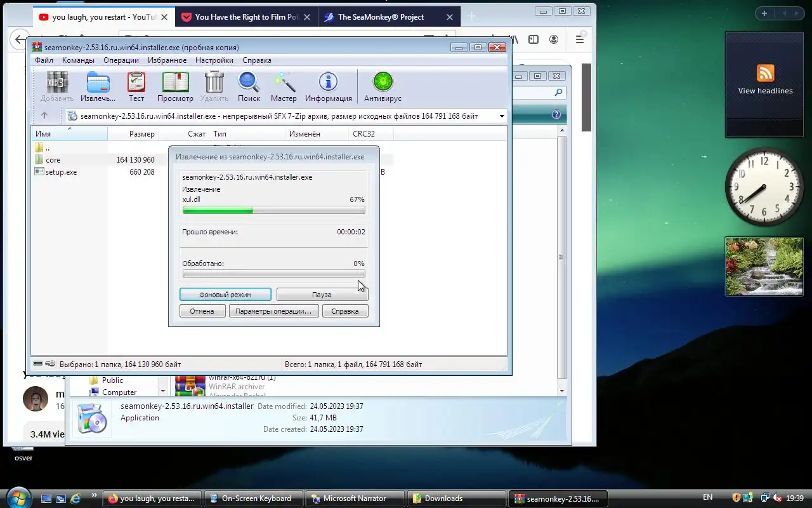The width and height of the screenshot is (812, 508).
Task: Click the network tray icon
Action: [x=764, y=498]
